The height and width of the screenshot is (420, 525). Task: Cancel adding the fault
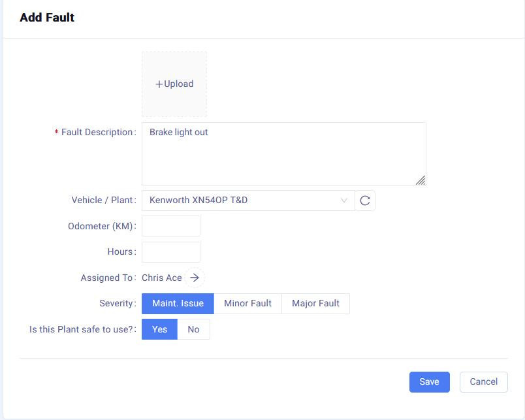click(483, 382)
